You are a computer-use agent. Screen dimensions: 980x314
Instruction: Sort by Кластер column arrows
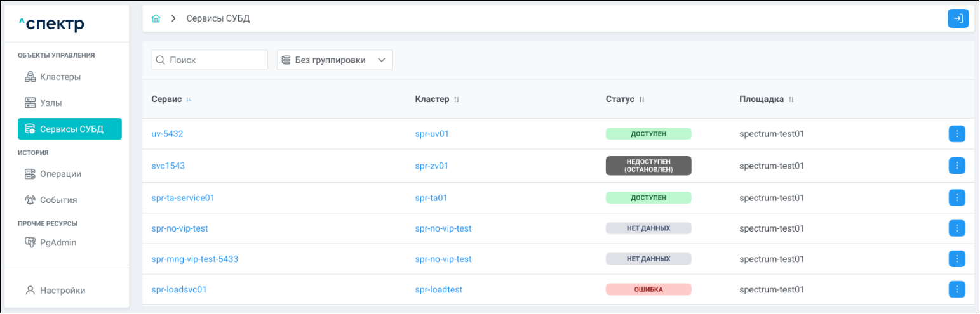457,100
